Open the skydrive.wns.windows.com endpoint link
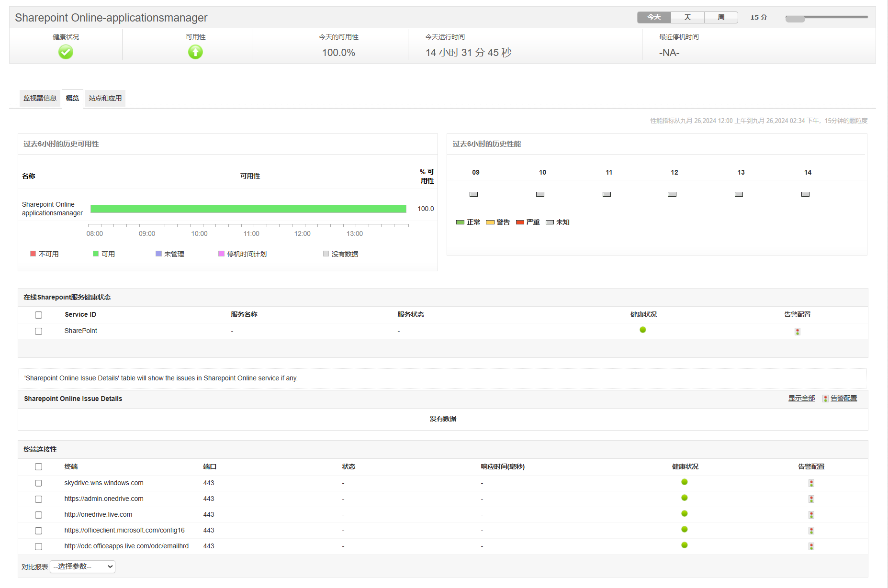Viewport: 888px width, 588px height. (x=104, y=483)
